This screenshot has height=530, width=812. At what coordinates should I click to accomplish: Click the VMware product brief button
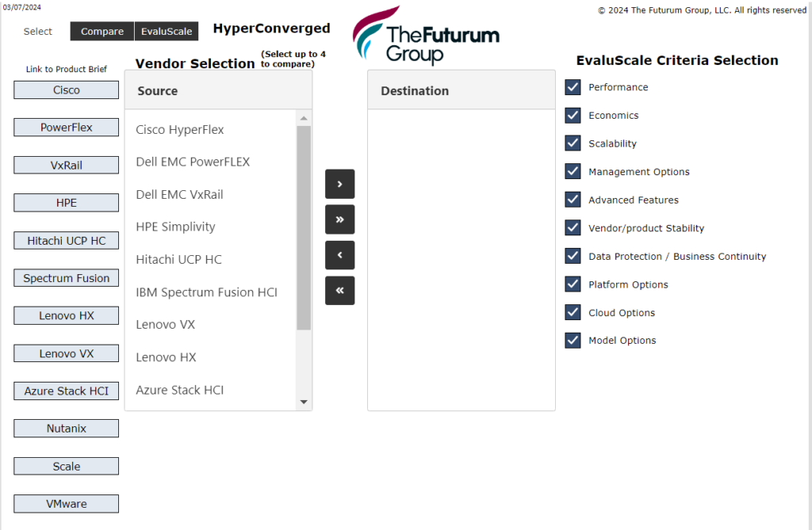(66, 503)
